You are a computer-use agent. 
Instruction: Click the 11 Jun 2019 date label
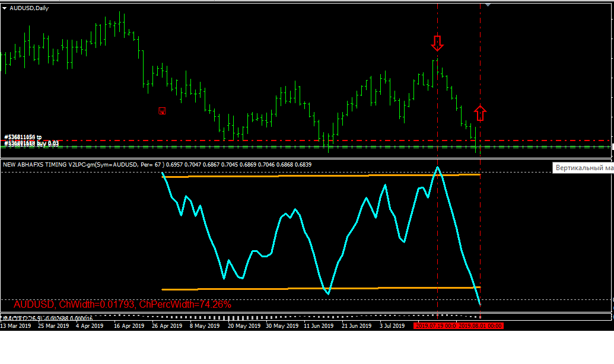click(x=319, y=325)
